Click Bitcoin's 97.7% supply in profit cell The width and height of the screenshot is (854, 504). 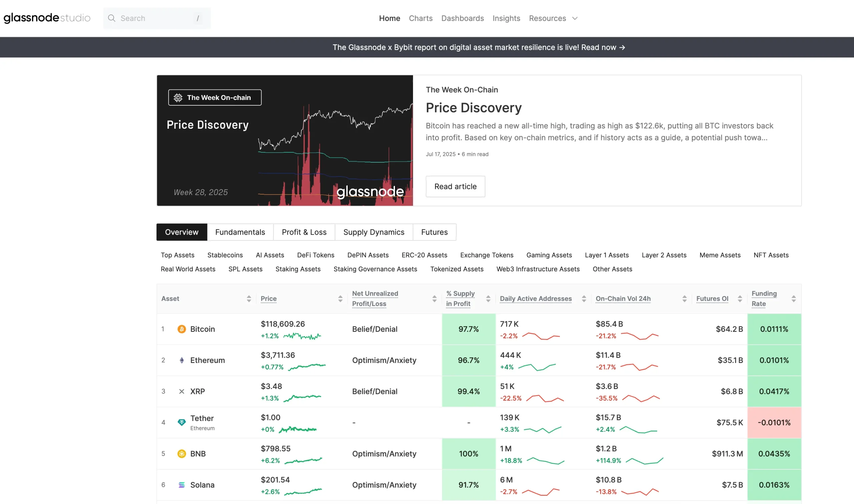(468, 329)
